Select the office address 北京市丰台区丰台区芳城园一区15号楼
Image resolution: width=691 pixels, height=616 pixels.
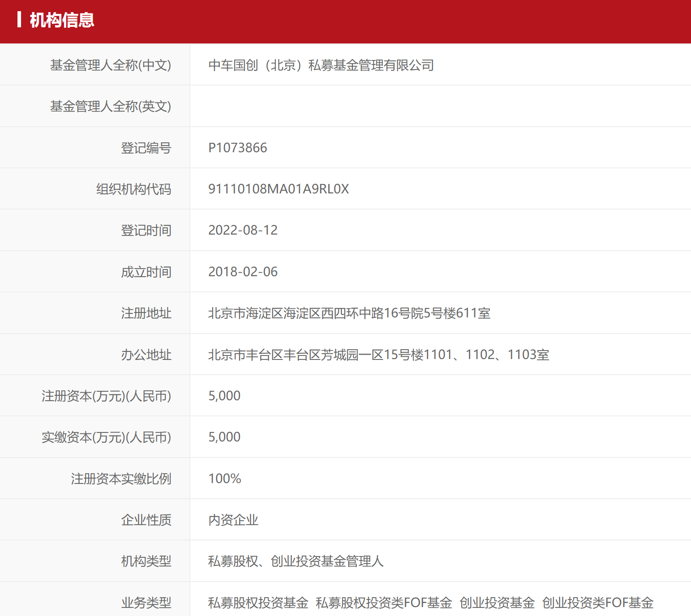point(316,355)
